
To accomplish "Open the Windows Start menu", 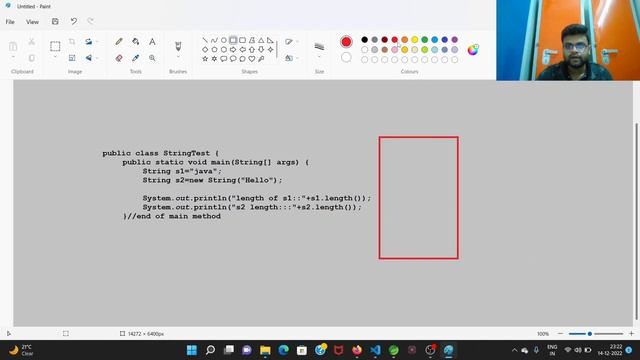I will [x=191, y=350].
